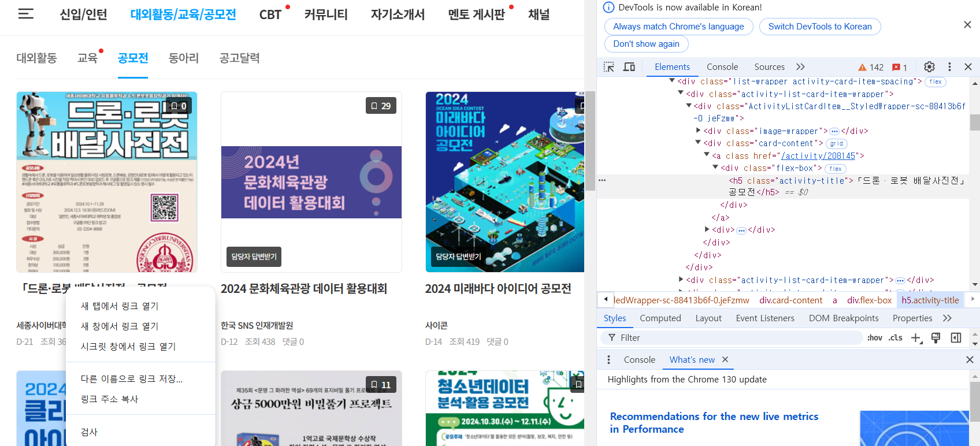
Task: Open 'Recommendations for the new live metrics' link
Action: click(x=714, y=423)
